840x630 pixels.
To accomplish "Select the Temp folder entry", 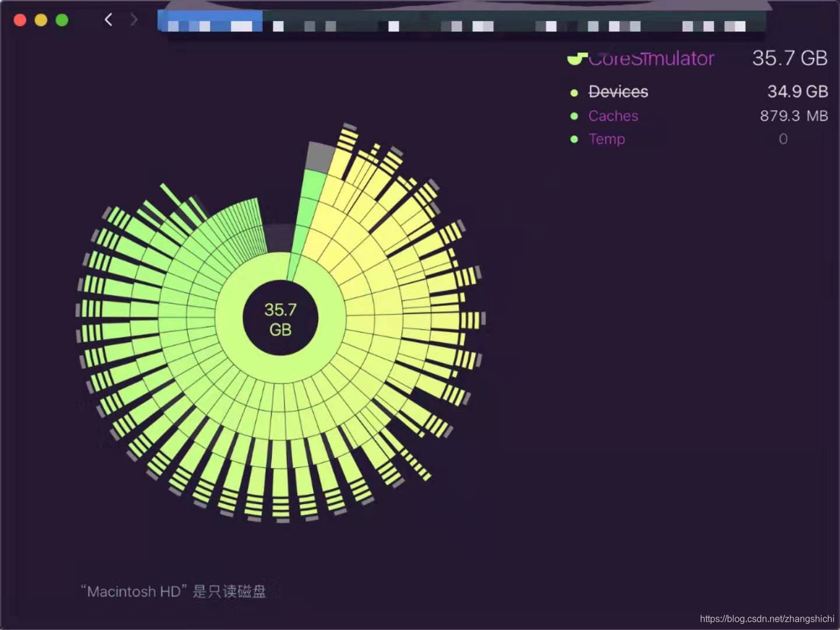I will [607, 139].
